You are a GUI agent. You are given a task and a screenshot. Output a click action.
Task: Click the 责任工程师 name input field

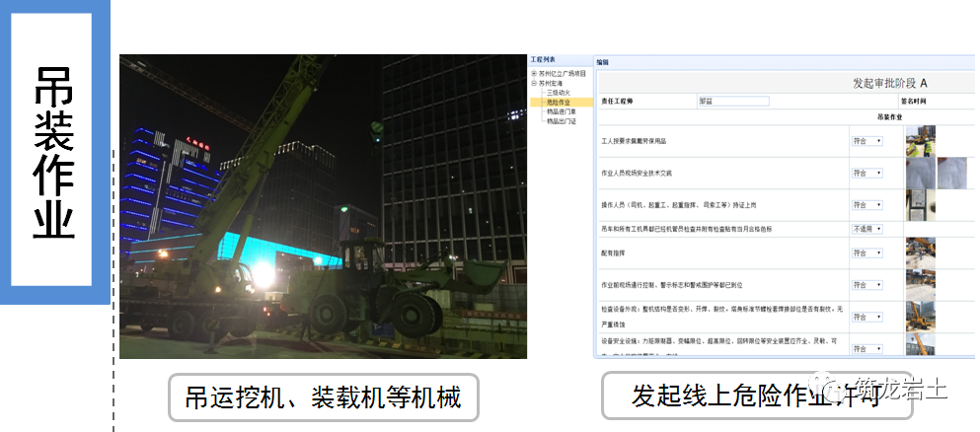pyautogui.click(x=733, y=102)
